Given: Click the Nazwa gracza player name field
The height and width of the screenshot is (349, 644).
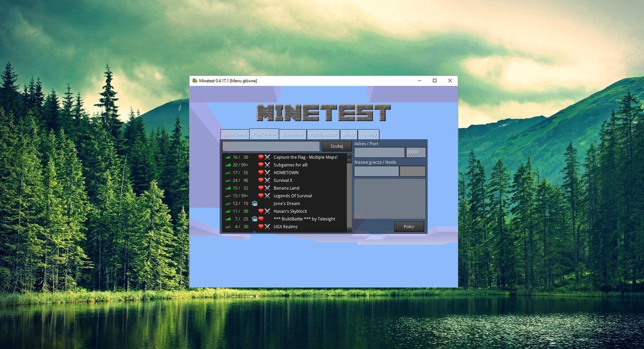Looking at the screenshot, I should click(x=376, y=171).
